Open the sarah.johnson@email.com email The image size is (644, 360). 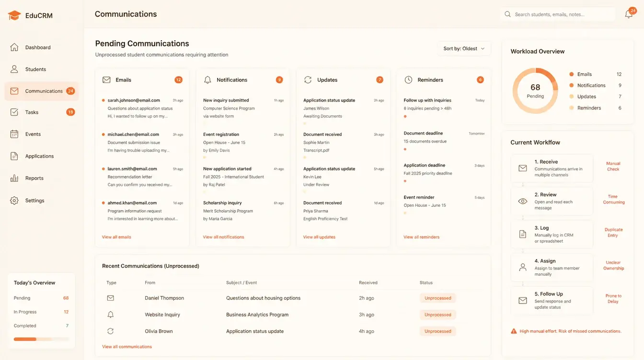tap(142, 108)
